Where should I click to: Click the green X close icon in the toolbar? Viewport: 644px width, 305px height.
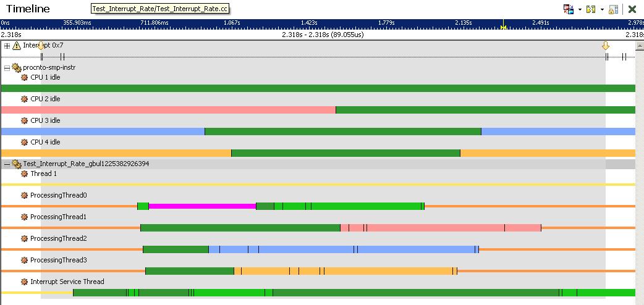[632, 9]
